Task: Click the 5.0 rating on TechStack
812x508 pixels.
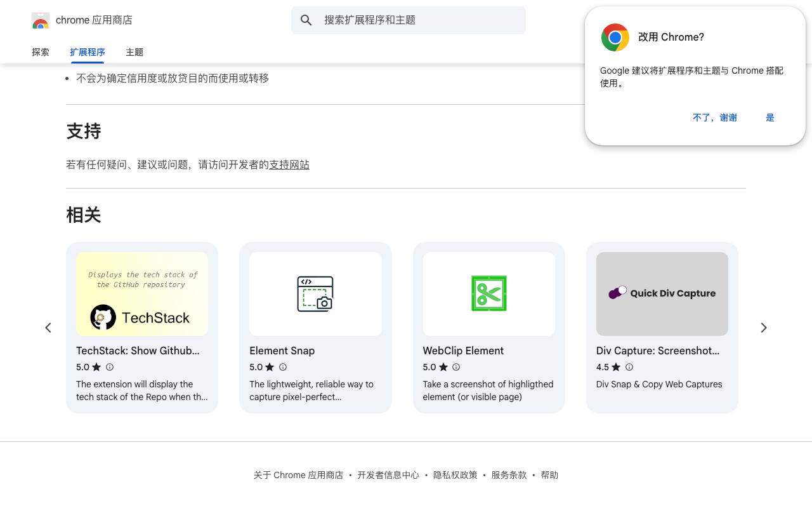Action: (x=82, y=367)
